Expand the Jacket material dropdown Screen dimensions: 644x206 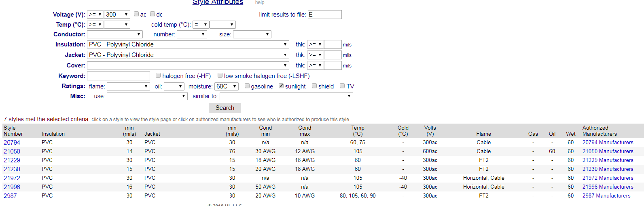pyautogui.click(x=188, y=55)
